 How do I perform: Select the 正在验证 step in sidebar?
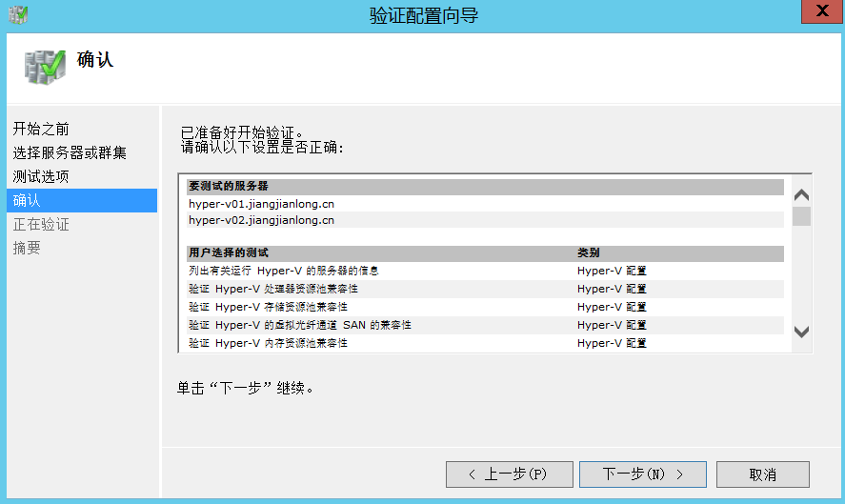(41, 224)
